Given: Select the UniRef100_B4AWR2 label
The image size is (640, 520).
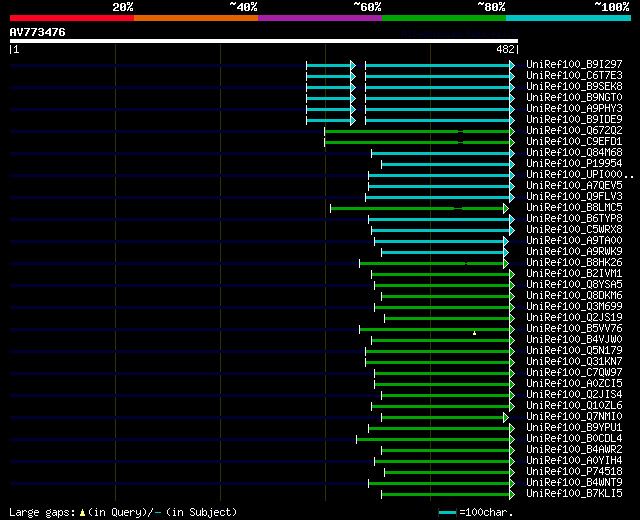Looking at the screenshot, I should (574, 450).
